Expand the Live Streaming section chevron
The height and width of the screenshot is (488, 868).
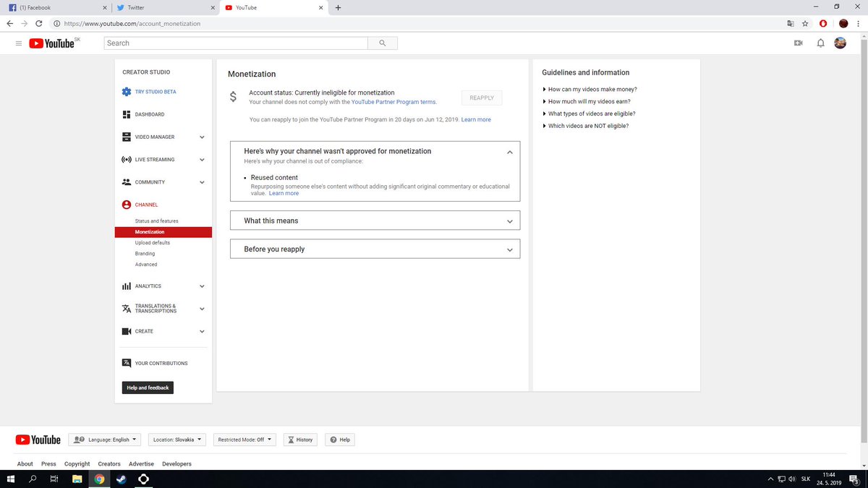coord(202,160)
